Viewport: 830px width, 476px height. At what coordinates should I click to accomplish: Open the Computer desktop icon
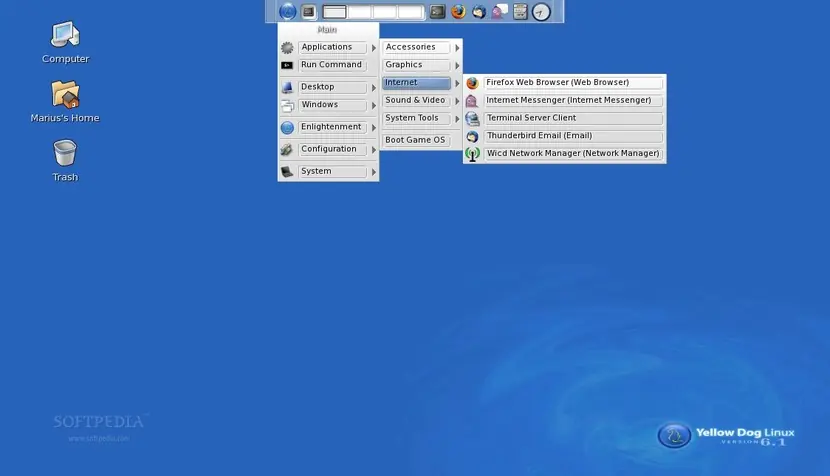(65, 42)
